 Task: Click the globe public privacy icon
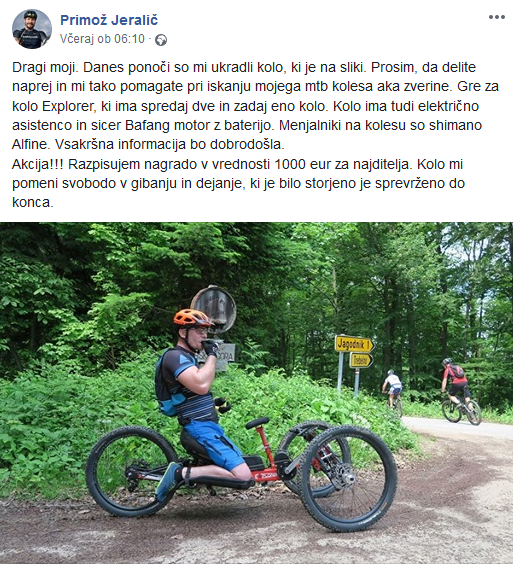161,40
